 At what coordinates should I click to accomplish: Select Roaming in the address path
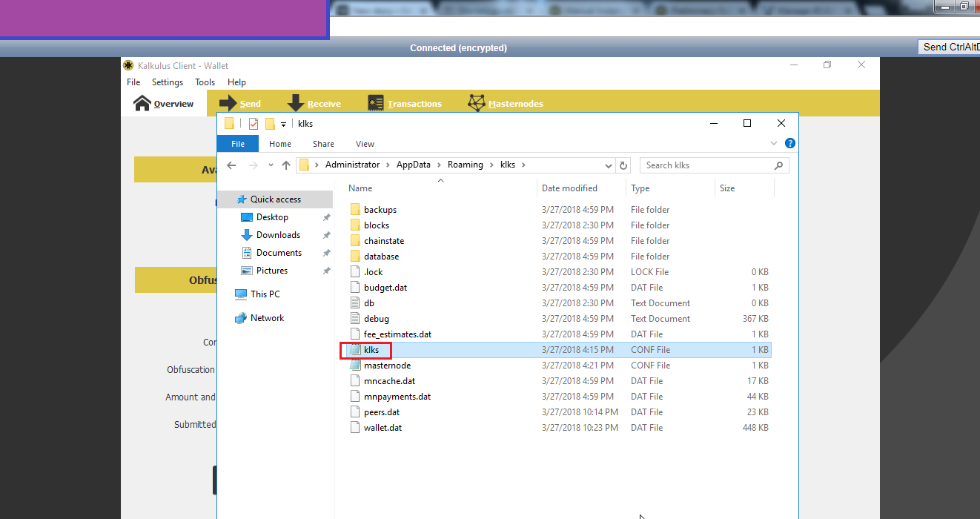[x=466, y=165]
